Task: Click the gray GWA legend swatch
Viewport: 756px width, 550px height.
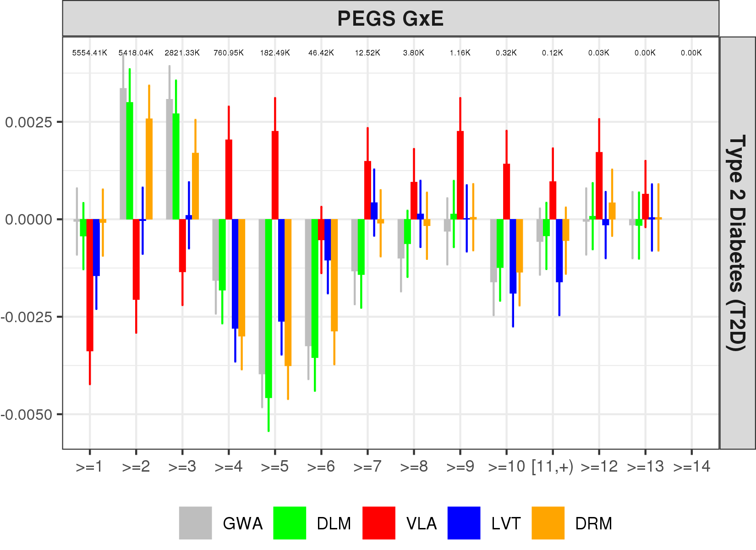Action: point(195,523)
